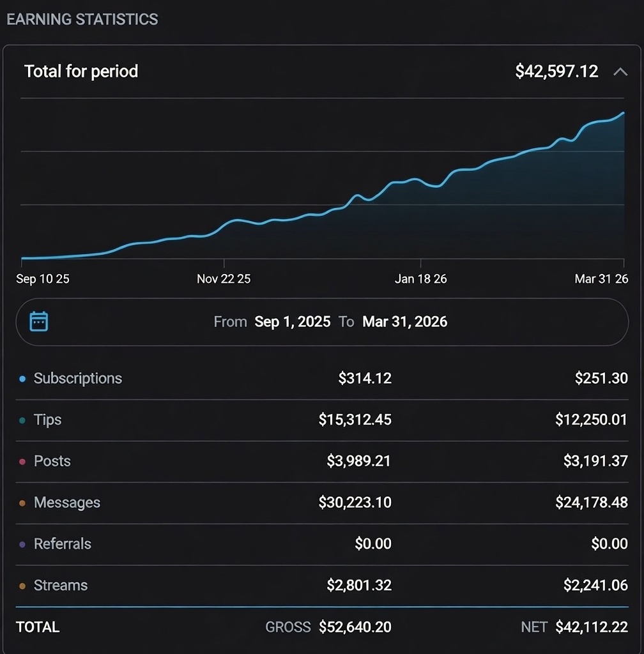644x654 pixels.
Task: Click the gross total $52,640.20
Action: 355,627
